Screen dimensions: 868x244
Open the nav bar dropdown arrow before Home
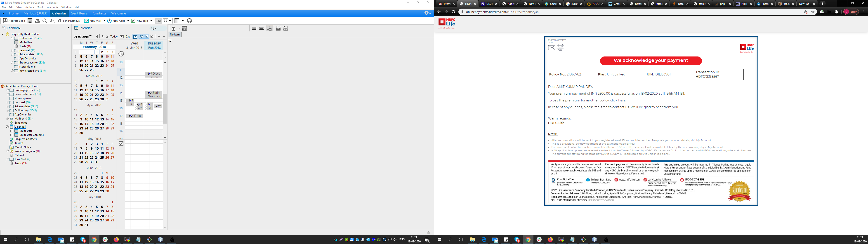[x=3, y=14]
